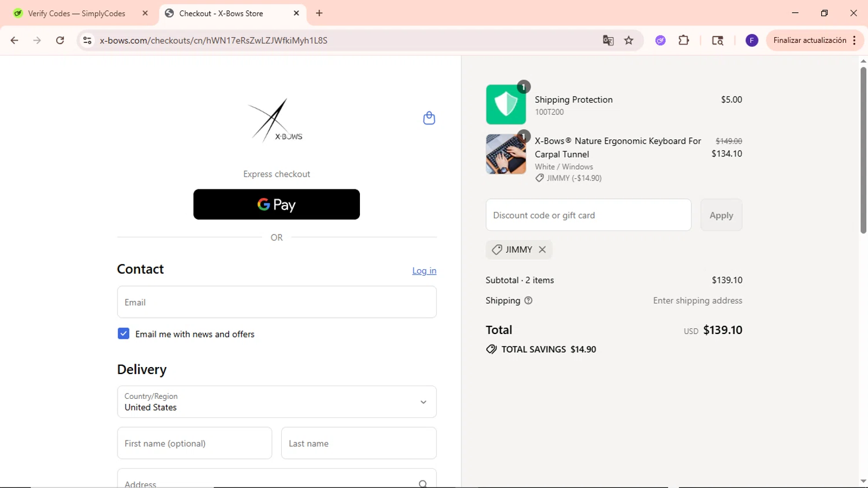Click the TOTAL SAVINGS tag icon
Image resolution: width=868 pixels, height=488 pixels.
tap(491, 349)
